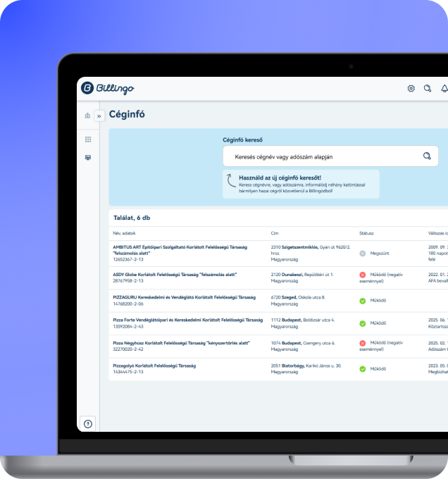
Task: Open the Pizza Négyhúsz company entry
Action: click(182, 343)
